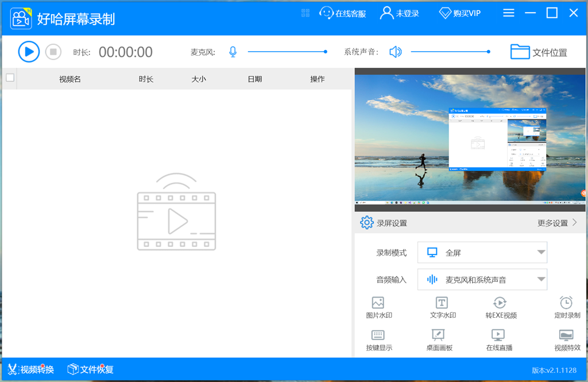This screenshot has width=588, height=382.
Task: Click 购买VIP in the title bar
Action: pos(460,13)
